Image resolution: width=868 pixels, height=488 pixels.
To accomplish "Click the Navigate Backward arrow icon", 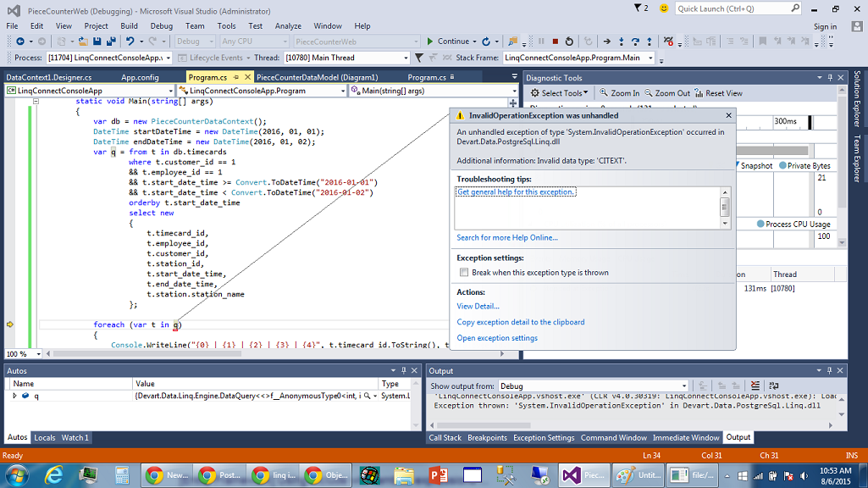I will (x=20, y=42).
